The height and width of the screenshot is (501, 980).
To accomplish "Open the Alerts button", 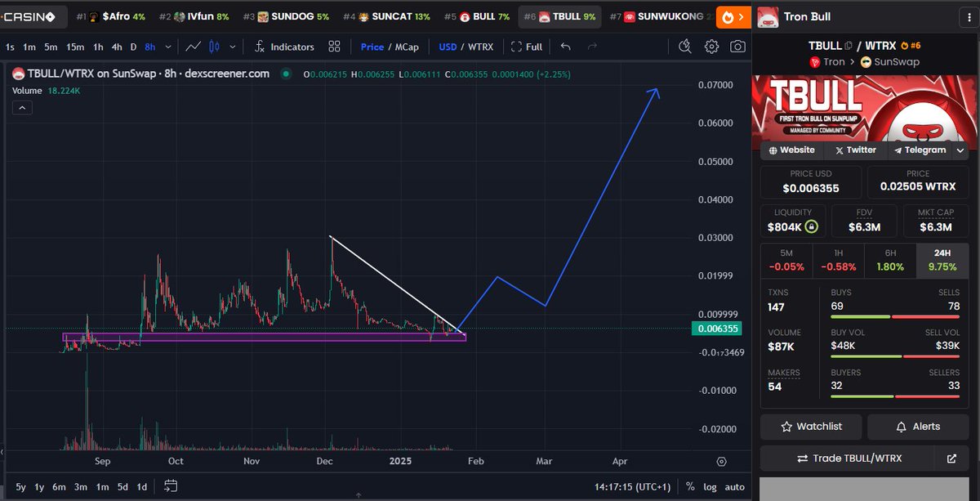I will click(918, 427).
